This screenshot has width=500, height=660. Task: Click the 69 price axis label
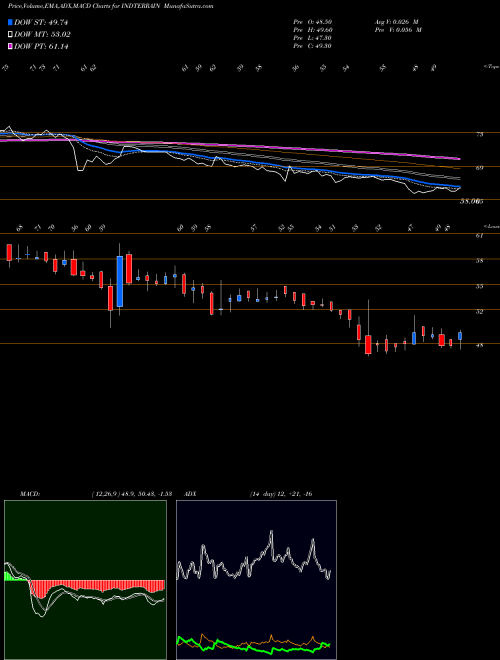point(480,168)
